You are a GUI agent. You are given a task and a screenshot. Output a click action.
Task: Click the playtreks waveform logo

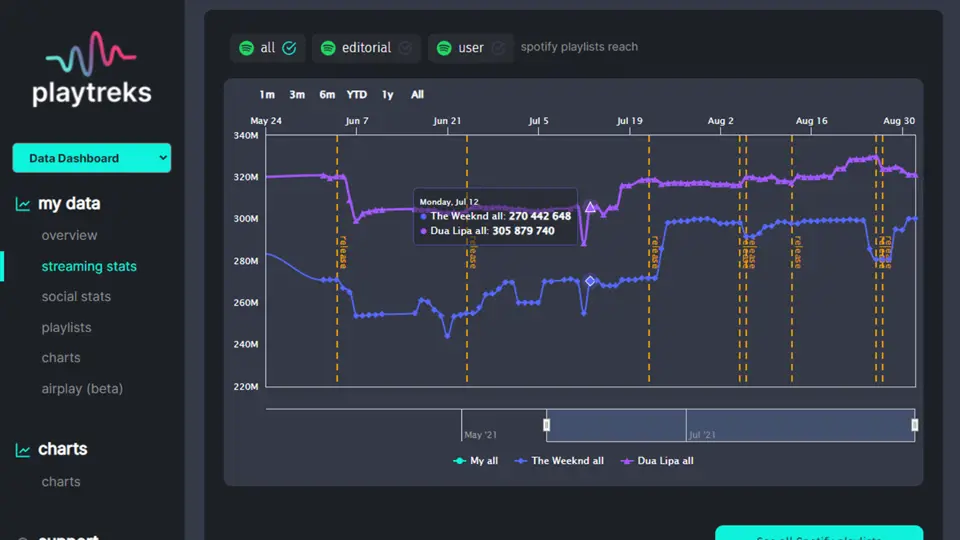(x=91, y=53)
